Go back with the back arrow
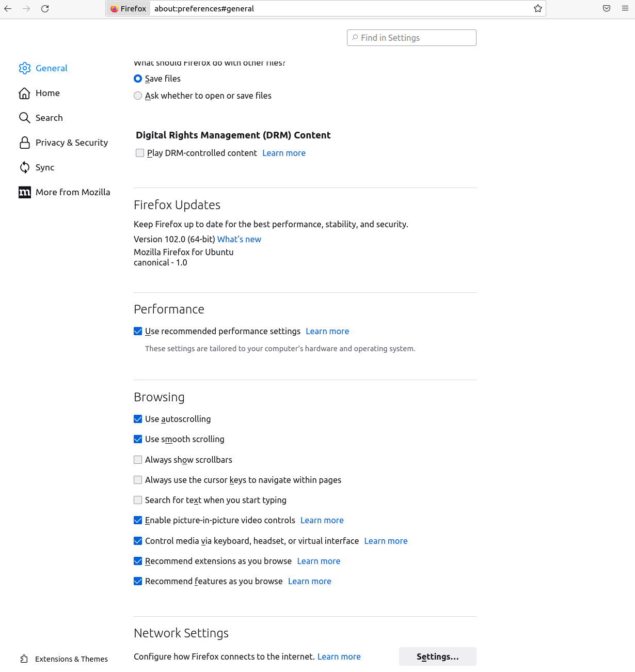635x672 pixels. click(8, 9)
